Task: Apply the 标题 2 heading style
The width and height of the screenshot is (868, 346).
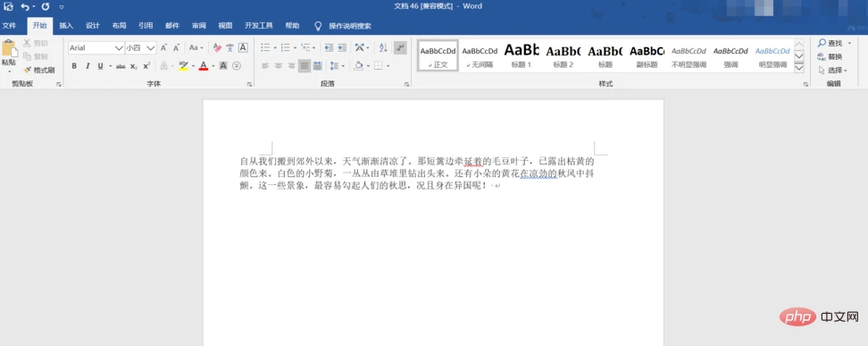Action: pyautogui.click(x=563, y=55)
